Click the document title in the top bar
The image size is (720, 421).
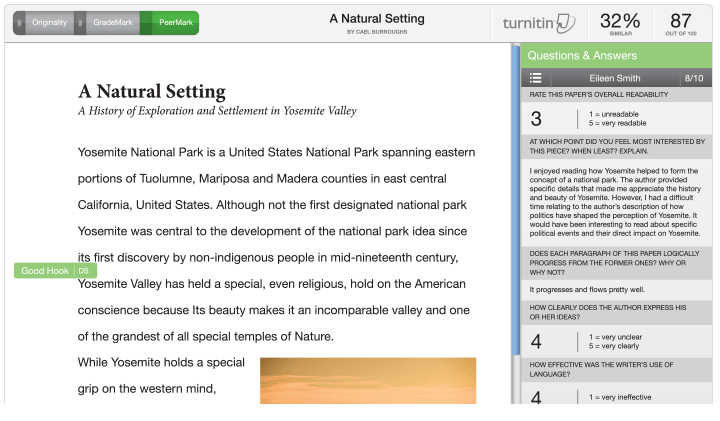click(x=377, y=19)
